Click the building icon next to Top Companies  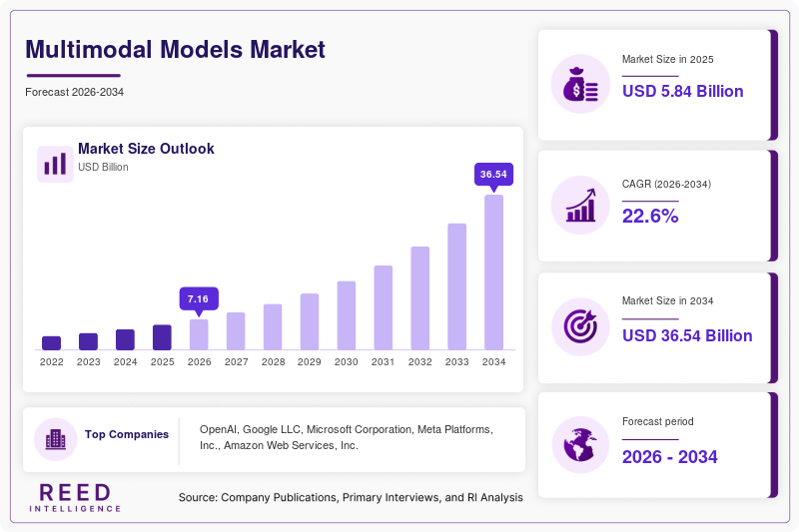click(56, 439)
